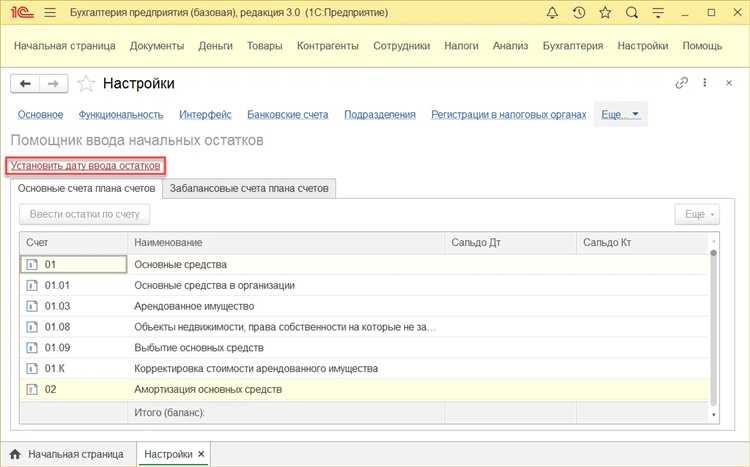Add Настройки page to favorites star
The width and height of the screenshot is (750, 467).
click(x=86, y=84)
